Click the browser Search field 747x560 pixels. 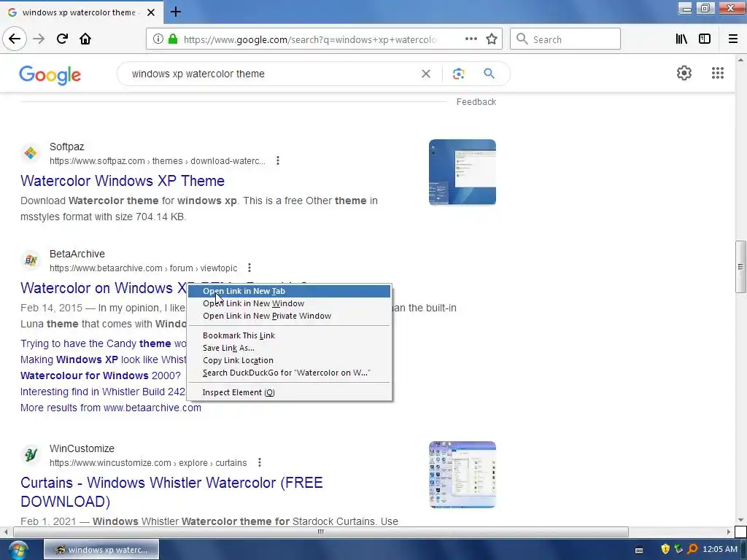coord(565,39)
